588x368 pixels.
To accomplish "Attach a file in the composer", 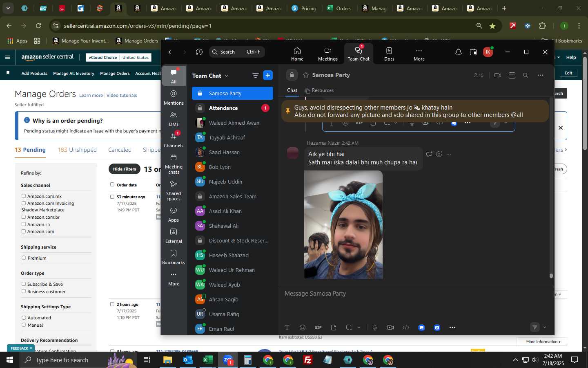I will (334, 328).
